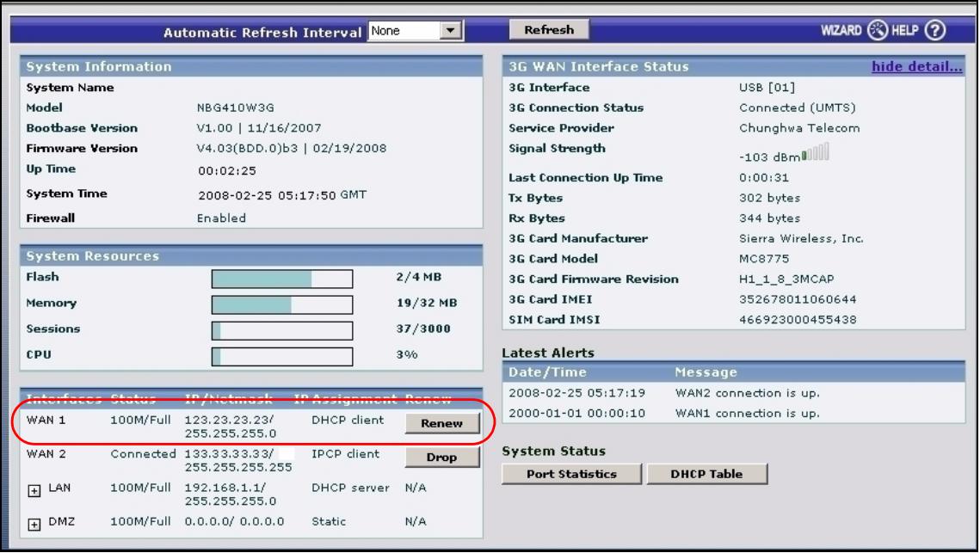This screenshot has height=553, width=980.
Task: Click the Refresh button
Action: tap(549, 29)
